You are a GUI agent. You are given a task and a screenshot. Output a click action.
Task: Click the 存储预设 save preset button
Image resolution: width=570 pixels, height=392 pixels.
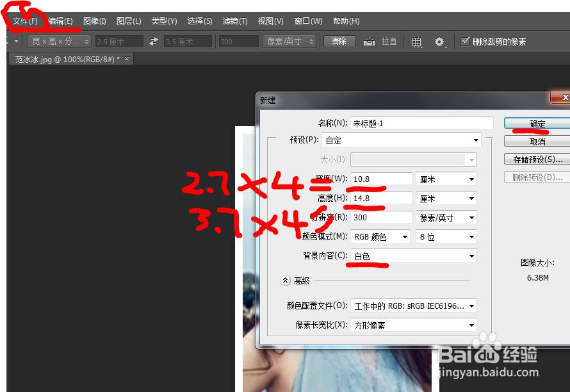pyautogui.click(x=537, y=159)
